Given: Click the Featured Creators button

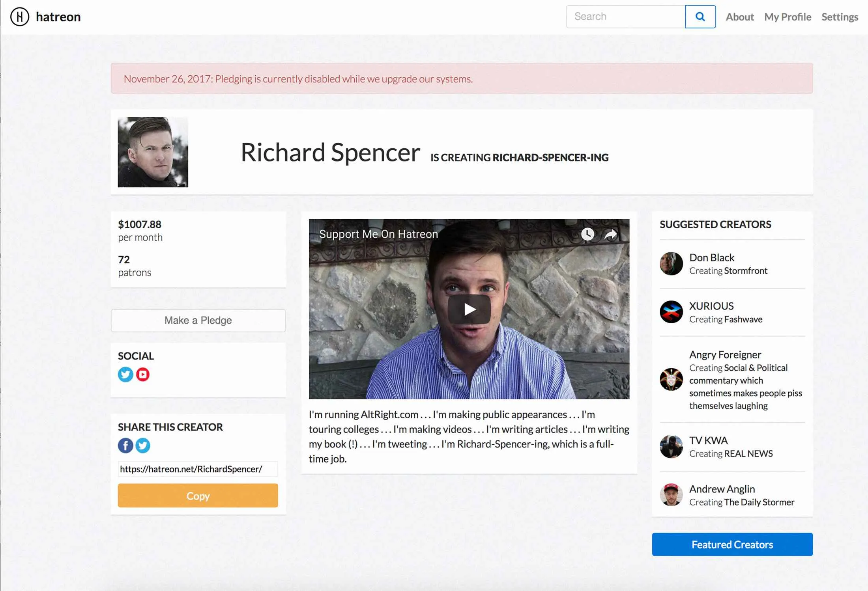Looking at the screenshot, I should coord(732,544).
